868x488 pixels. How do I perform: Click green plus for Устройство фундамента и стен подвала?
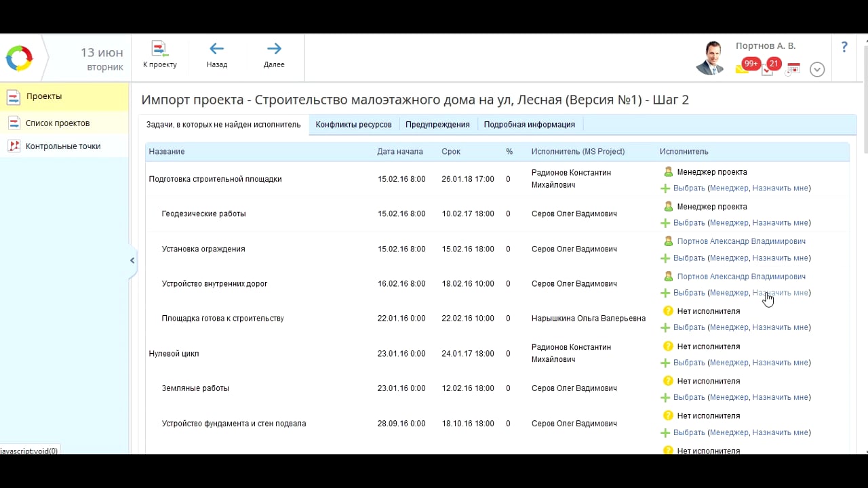665,432
